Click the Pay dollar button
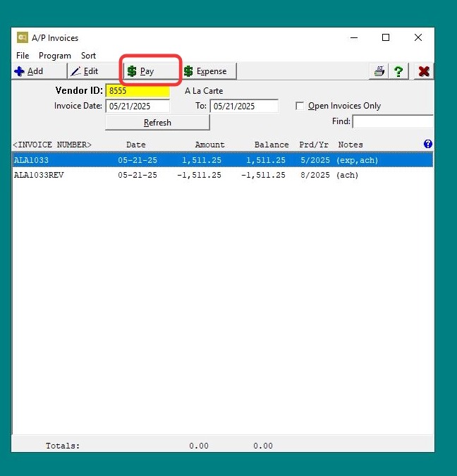 coord(151,71)
